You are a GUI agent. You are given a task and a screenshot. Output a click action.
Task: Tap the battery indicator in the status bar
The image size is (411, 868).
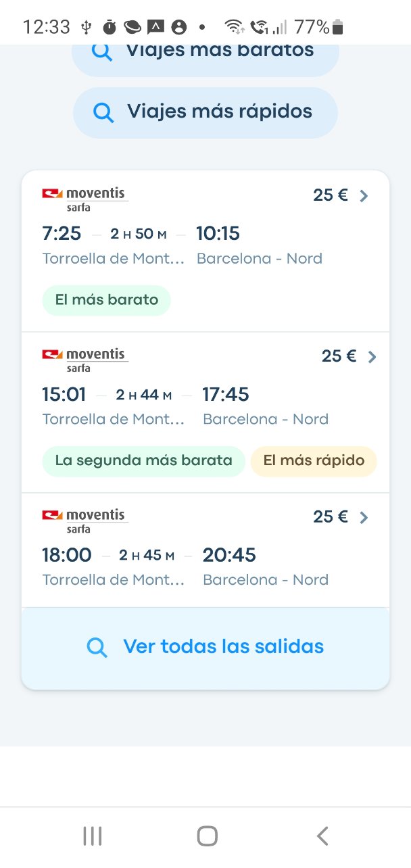tap(338, 27)
